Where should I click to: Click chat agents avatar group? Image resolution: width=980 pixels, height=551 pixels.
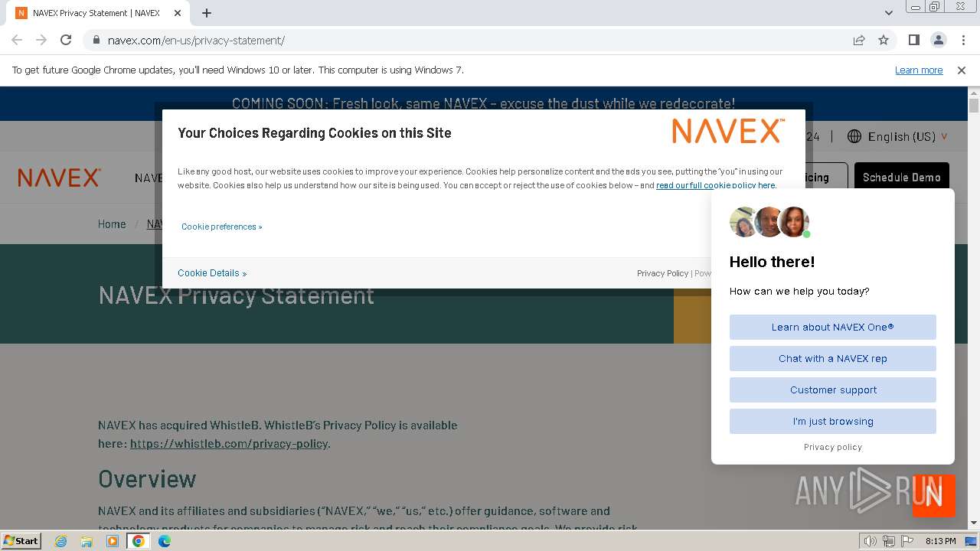(x=769, y=222)
